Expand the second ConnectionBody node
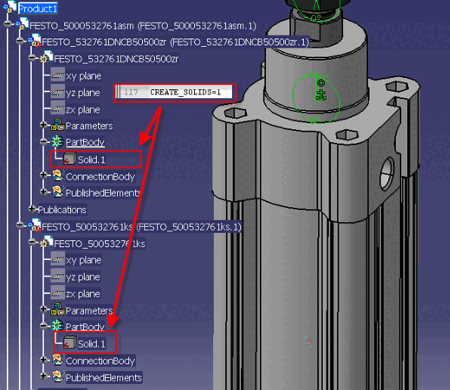 click(x=44, y=360)
